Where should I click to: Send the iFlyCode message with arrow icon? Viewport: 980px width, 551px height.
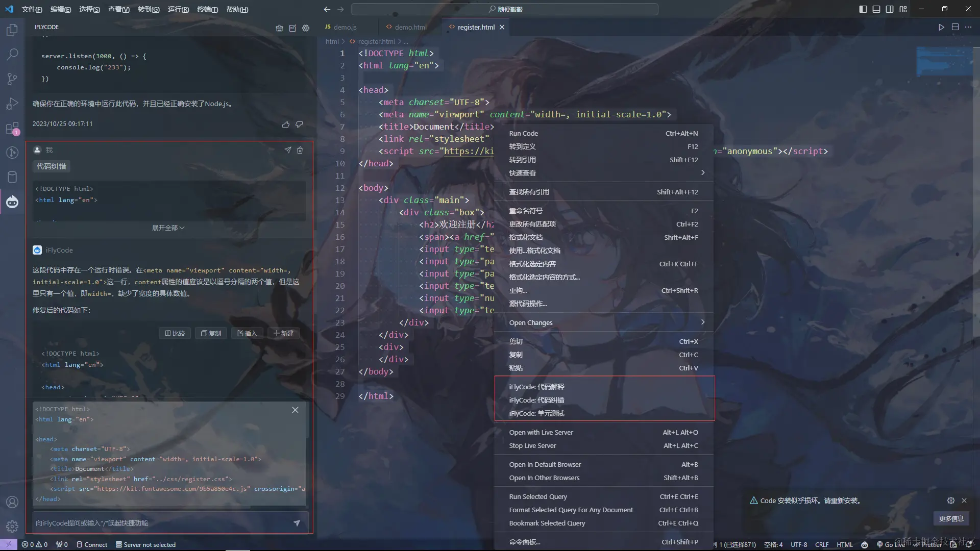click(x=297, y=523)
